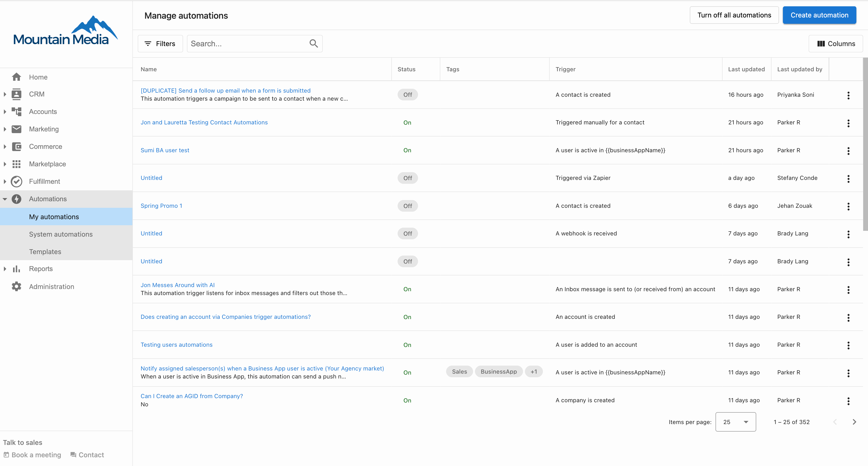Image resolution: width=868 pixels, height=466 pixels.
Task: Open more options for Can I Create an AGID row
Action: click(x=848, y=401)
